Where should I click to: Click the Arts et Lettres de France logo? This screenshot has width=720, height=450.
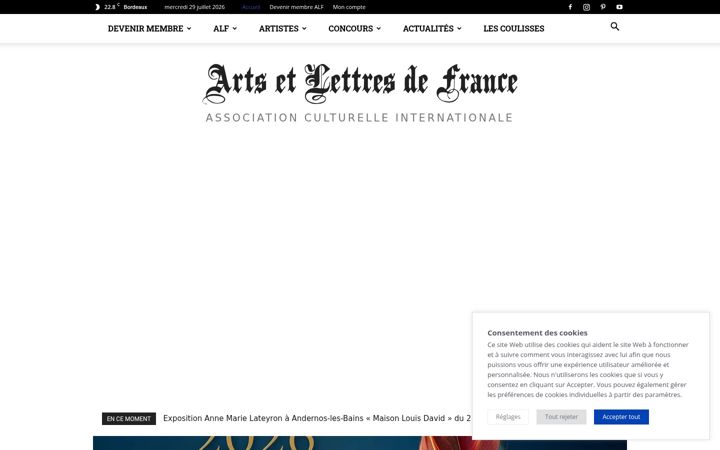[x=360, y=84]
